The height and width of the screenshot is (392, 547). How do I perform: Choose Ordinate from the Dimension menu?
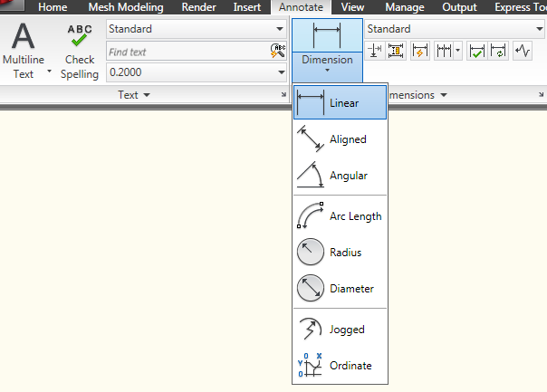[x=341, y=365]
